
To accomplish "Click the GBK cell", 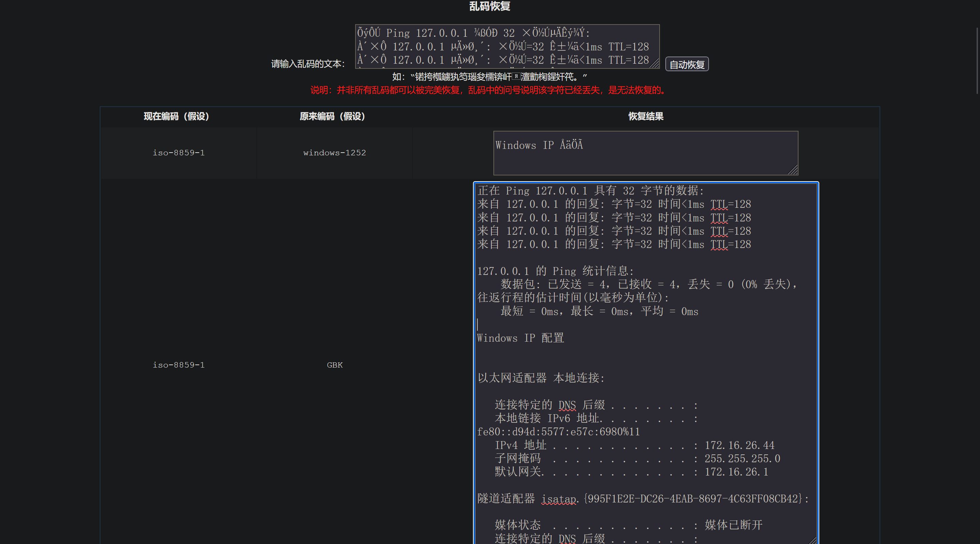I will 334,365.
